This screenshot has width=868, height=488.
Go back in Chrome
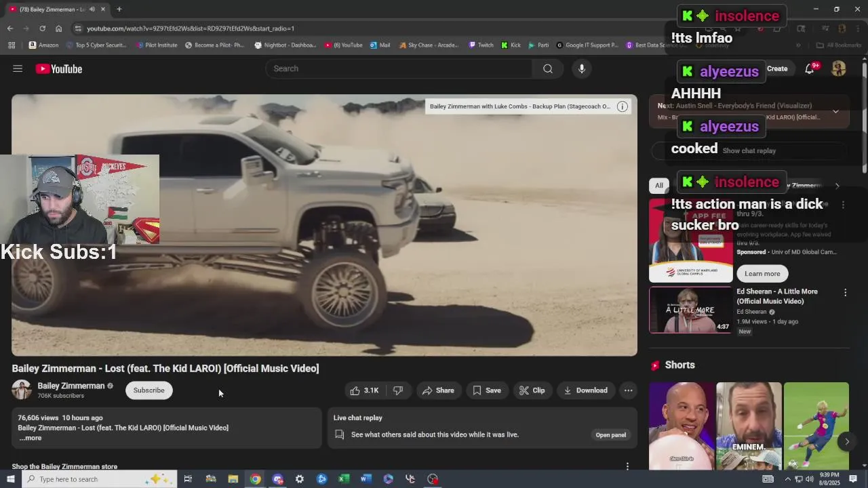[x=10, y=28]
